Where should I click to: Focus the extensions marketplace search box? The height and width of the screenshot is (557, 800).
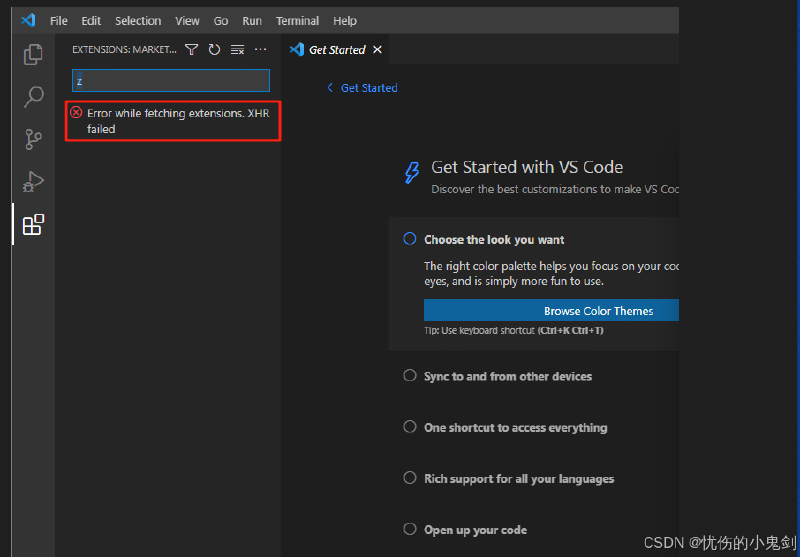(x=171, y=81)
